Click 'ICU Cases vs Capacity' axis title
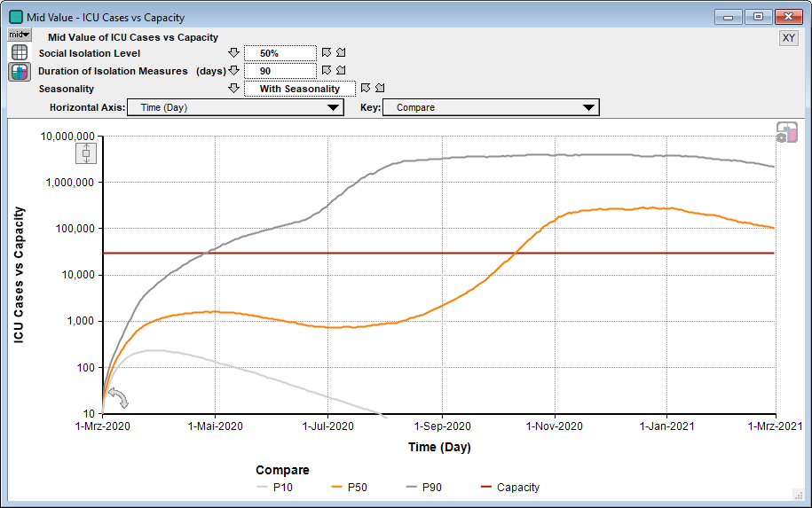Image resolution: width=812 pixels, height=508 pixels. (19, 275)
